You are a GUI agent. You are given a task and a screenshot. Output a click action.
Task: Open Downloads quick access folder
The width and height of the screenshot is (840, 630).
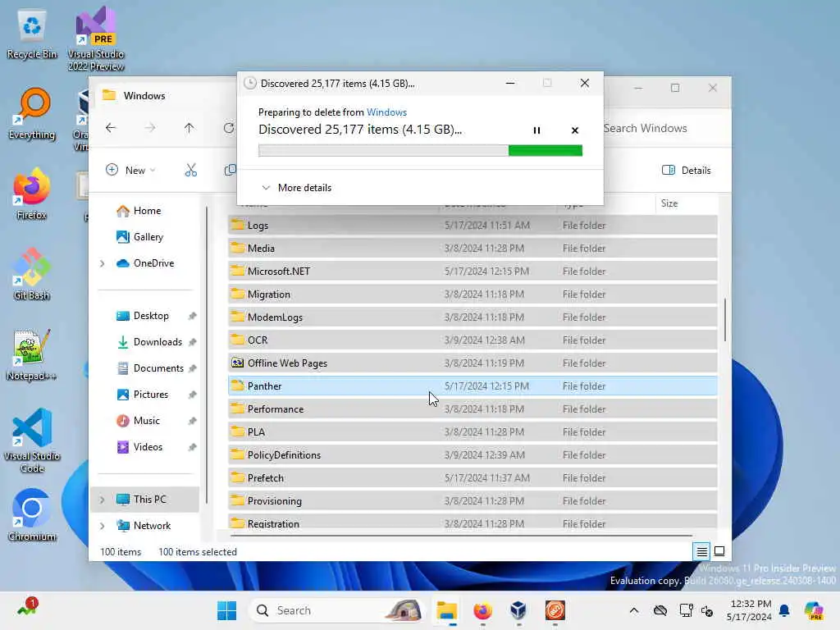pos(149,342)
